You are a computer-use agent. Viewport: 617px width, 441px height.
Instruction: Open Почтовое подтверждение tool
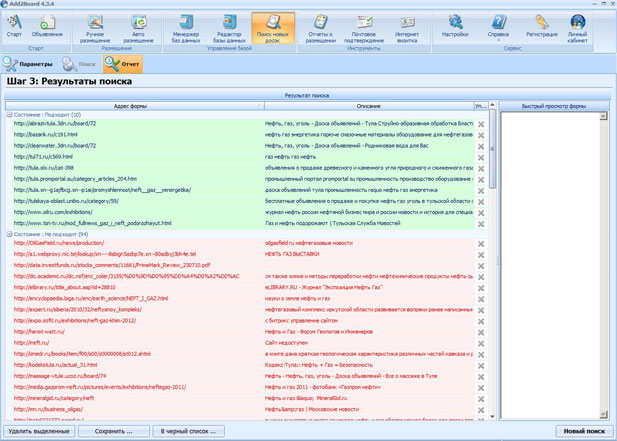(364, 28)
